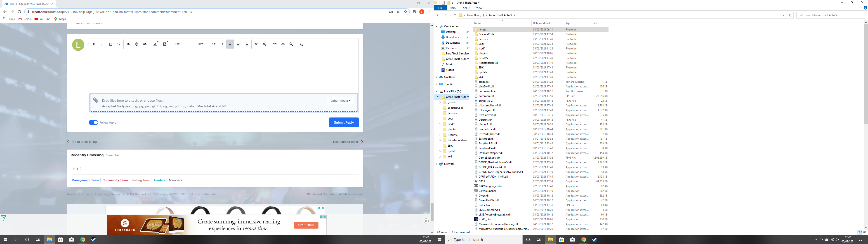Insert a quote block

(275, 44)
